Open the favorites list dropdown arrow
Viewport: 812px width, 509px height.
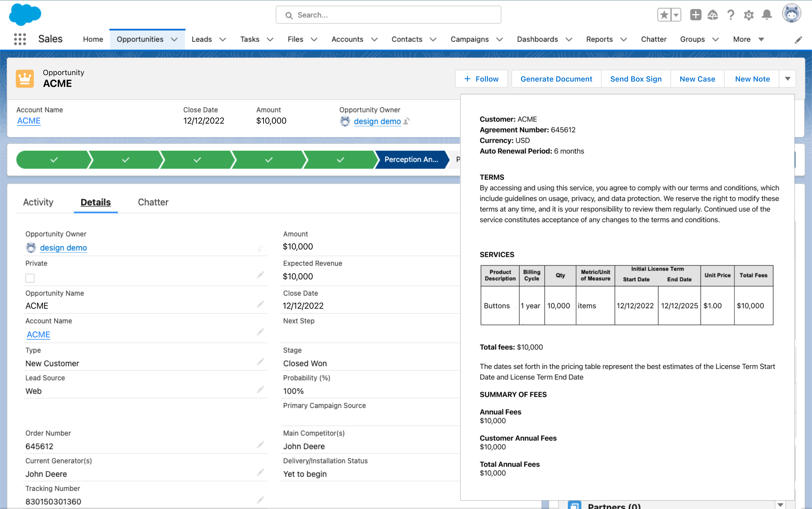tap(676, 15)
